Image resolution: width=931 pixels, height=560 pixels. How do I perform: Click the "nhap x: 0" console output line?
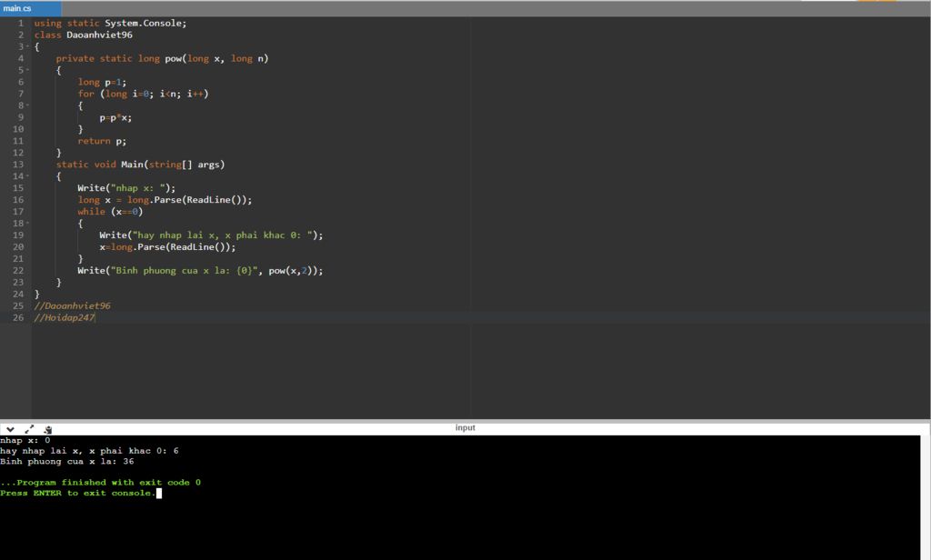click(x=25, y=441)
